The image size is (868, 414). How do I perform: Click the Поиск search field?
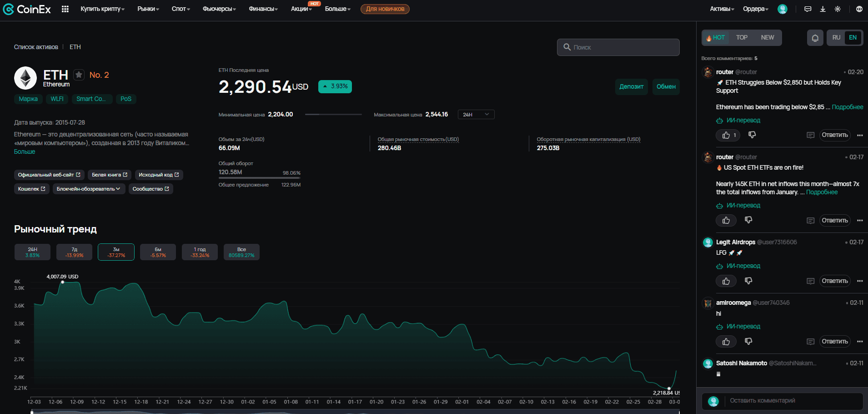click(x=618, y=47)
